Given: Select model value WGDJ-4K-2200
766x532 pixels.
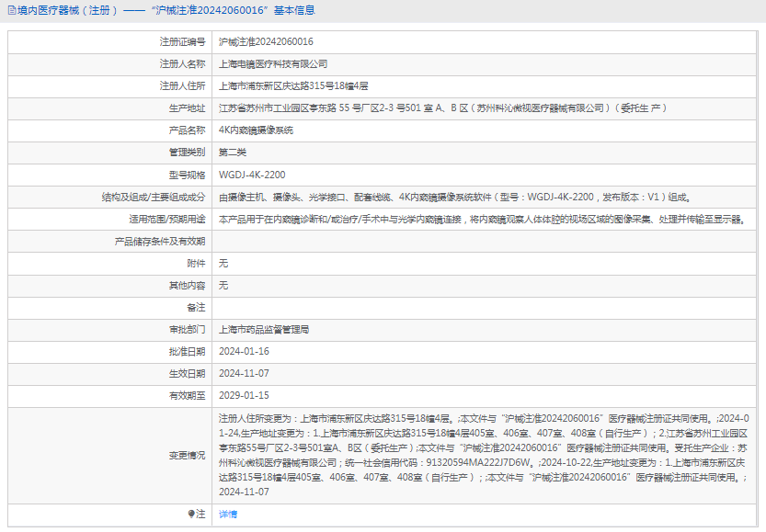Looking at the screenshot, I should [x=252, y=175].
